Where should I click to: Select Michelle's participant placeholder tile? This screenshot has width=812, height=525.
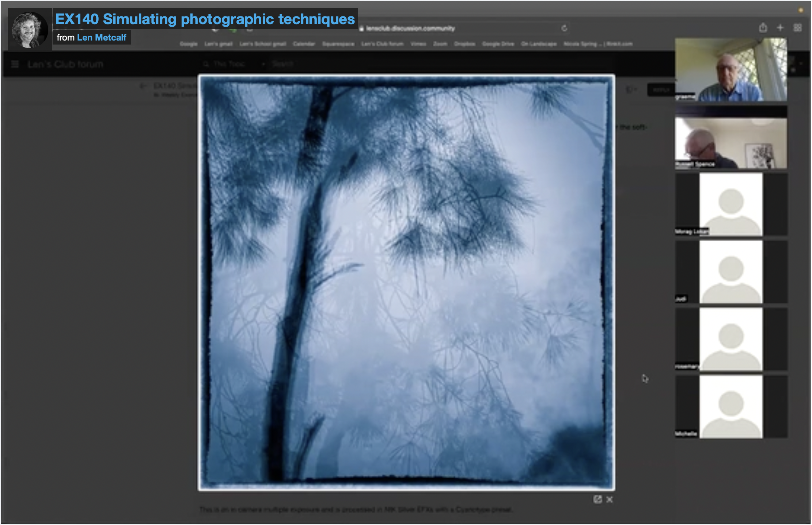tap(731, 407)
